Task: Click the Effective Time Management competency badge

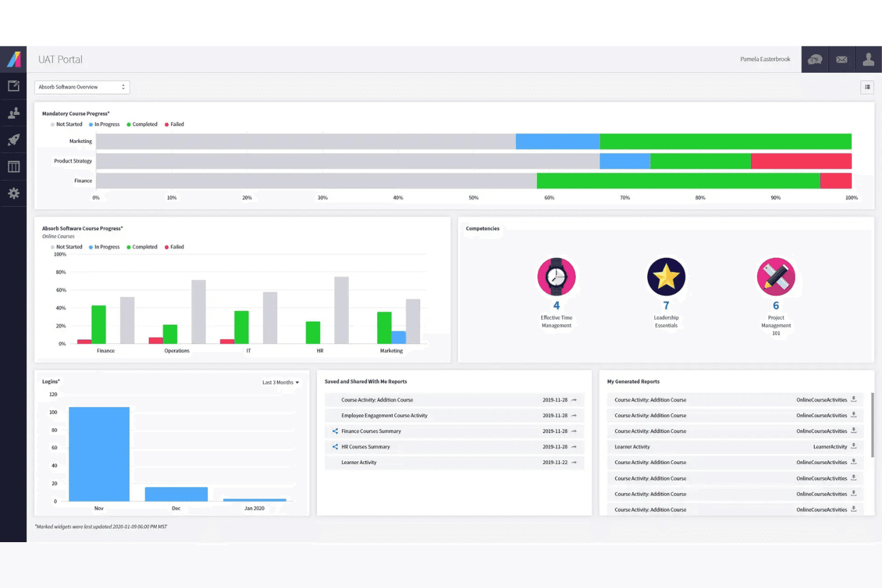Action: 556,276
